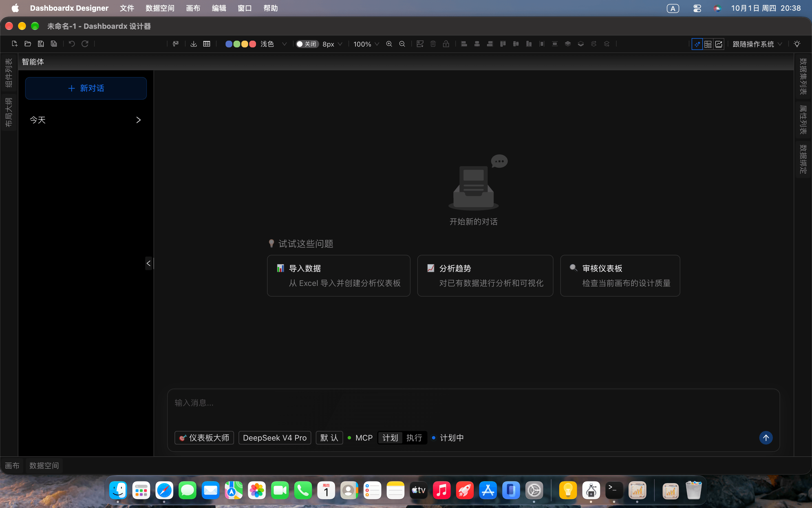Screen dimensions: 812x508
Task: Click the blue color swatch in toolbar
Action: [x=228, y=44]
